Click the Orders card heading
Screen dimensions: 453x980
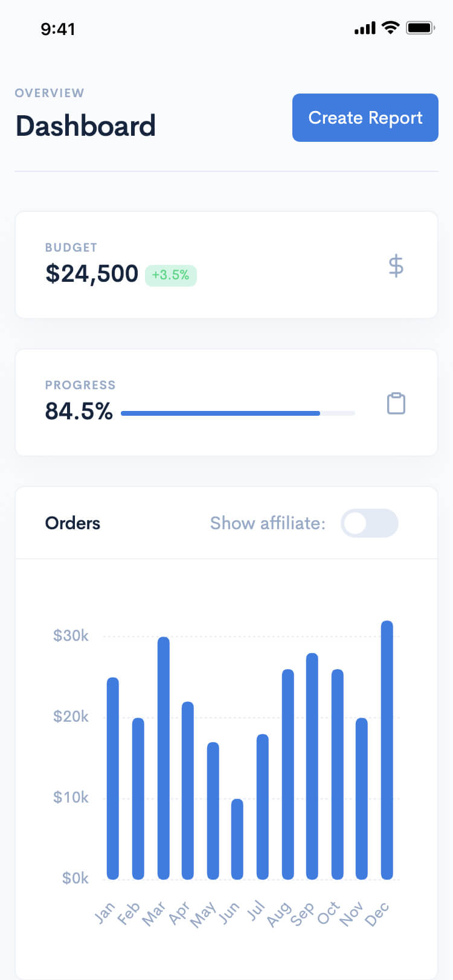tap(72, 523)
